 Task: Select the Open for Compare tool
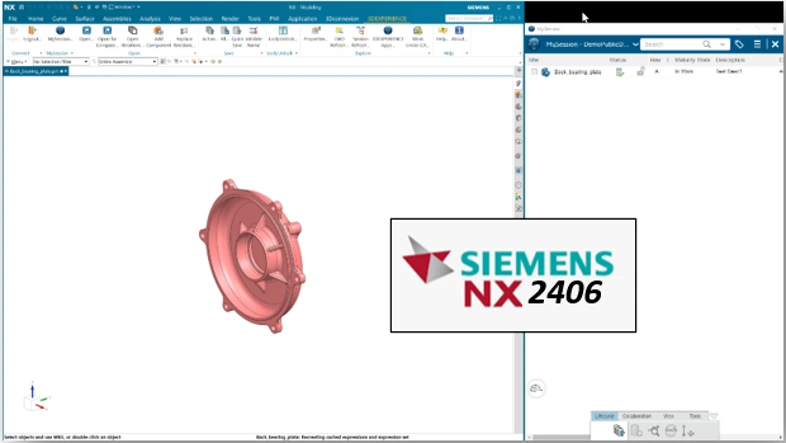[x=107, y=31]
